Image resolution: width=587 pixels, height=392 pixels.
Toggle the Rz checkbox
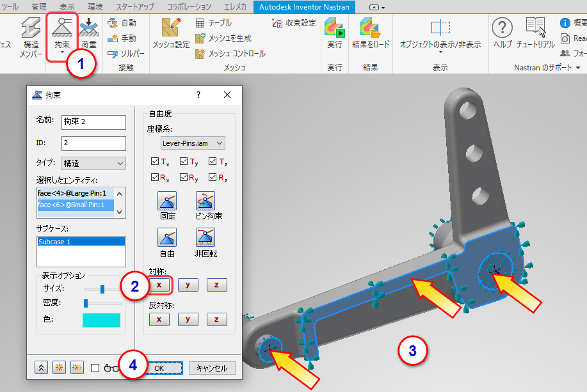[x=213, y=177]
